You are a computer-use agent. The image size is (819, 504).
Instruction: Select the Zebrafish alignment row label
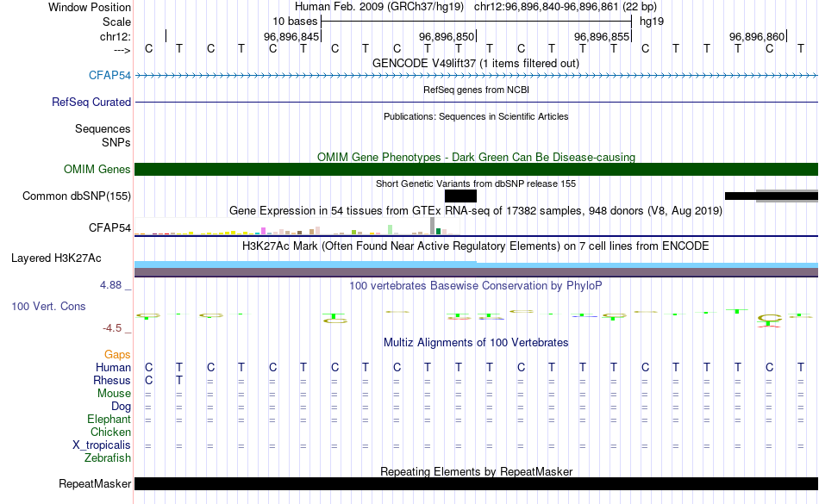pyautogui.click(x=108, y=457)
